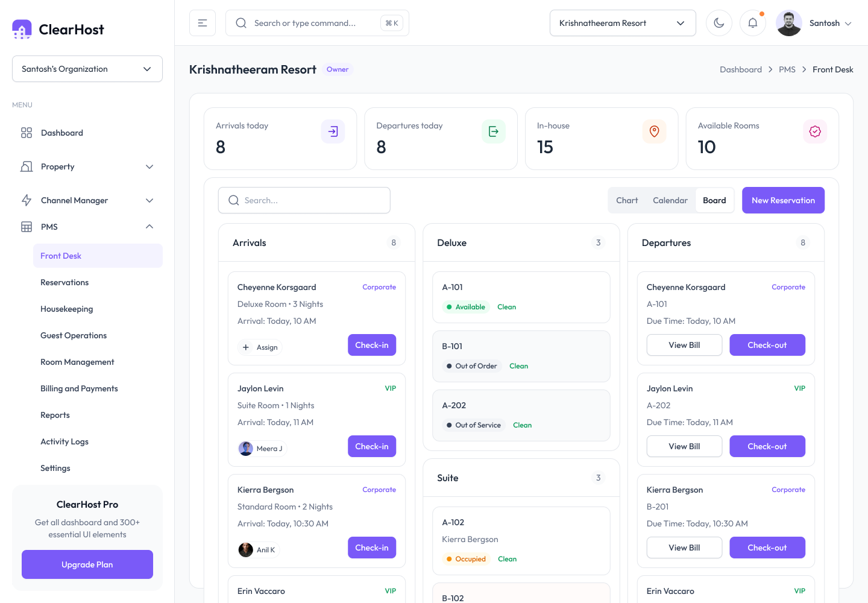Screen dimensions: 868x603
Task: Check out Cheyenne Korsgaard from A-101
Action: (767, 345)
